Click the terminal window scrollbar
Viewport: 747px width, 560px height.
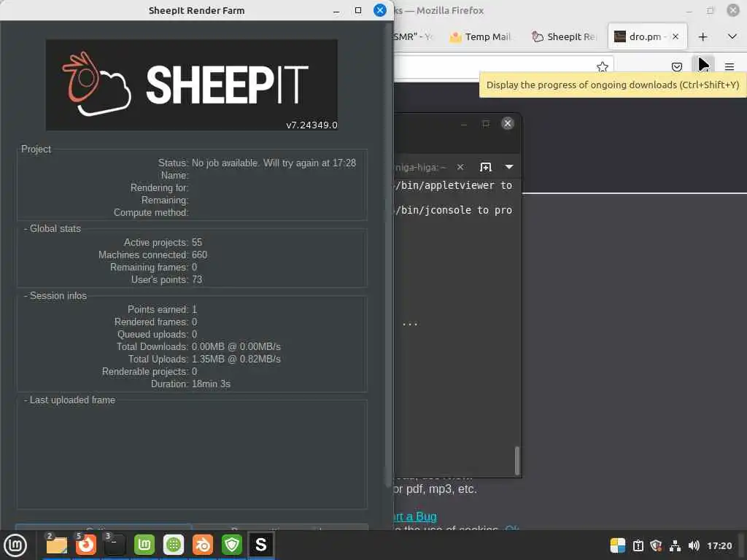click(517, 461)
